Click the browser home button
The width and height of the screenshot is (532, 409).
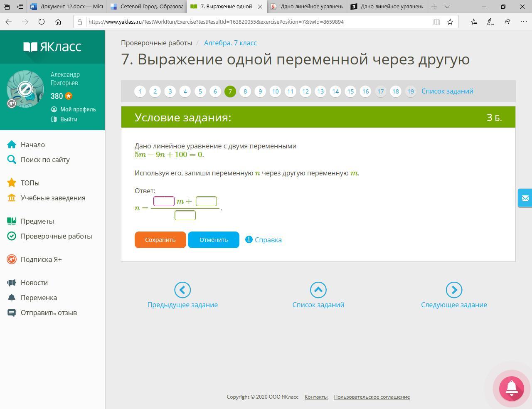58,22
